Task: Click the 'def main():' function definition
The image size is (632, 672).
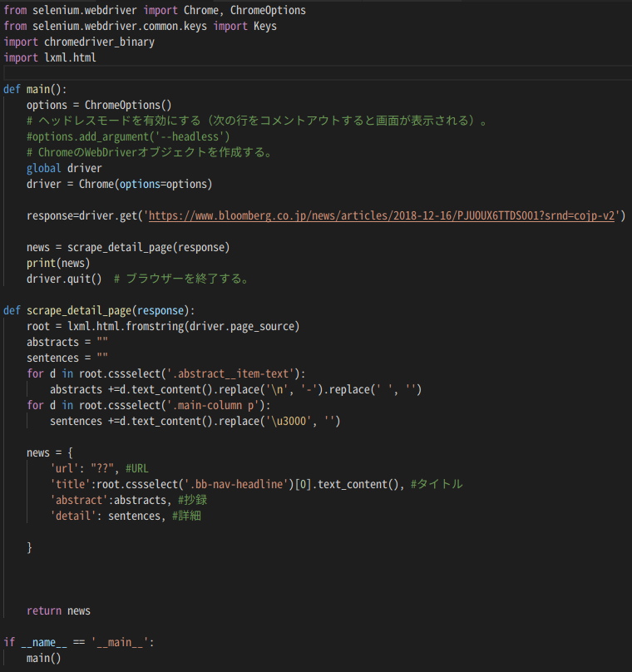Action: [35, 89]
